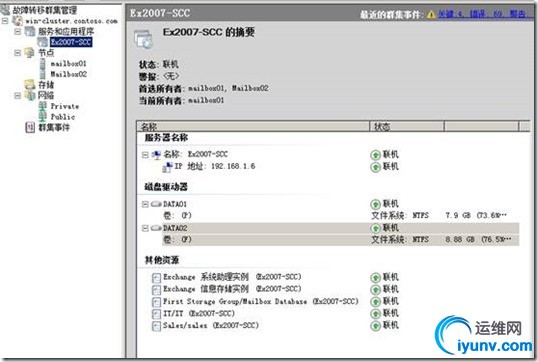This screenshot has width=538, height=362.
Task: Select the IT/IT (Ex2007-SCC) resource
Action: tap(199, 313)
